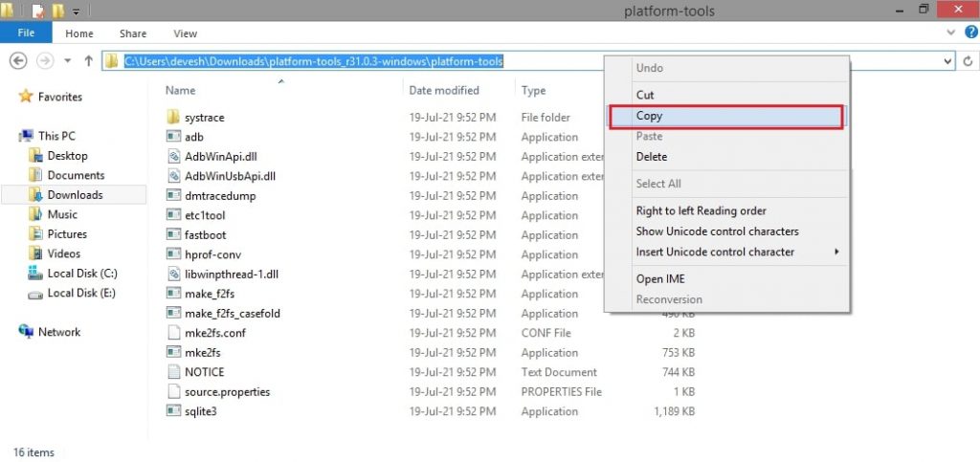This screenshot has height=462, width=980.
Task: Click the Up one level arrow
Action: [x=89, y=61]
